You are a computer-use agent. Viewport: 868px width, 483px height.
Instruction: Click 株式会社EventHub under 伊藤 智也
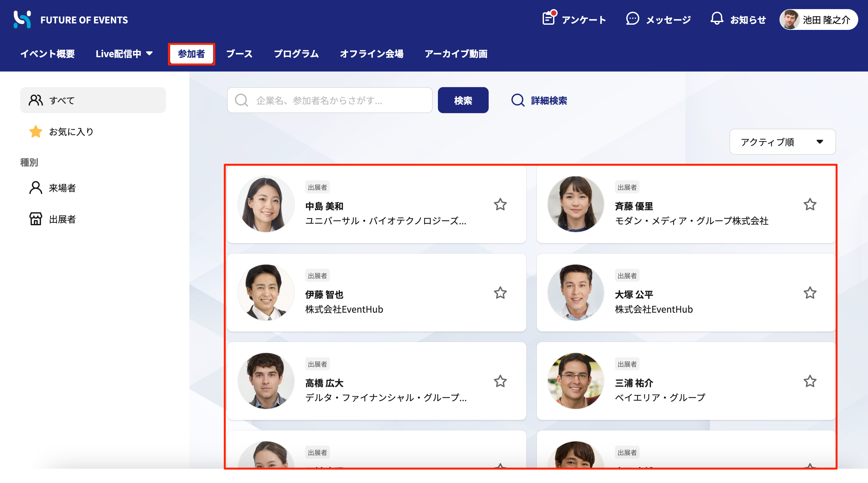(x=344, y=310)
